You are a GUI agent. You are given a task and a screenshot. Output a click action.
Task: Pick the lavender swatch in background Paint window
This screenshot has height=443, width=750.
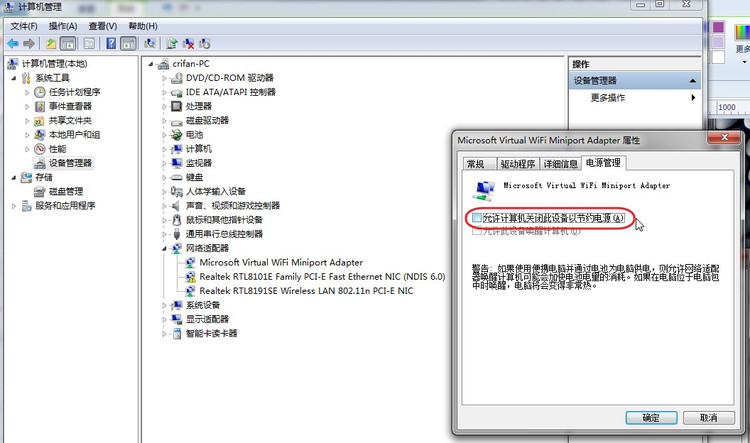[x=718, y=42]
